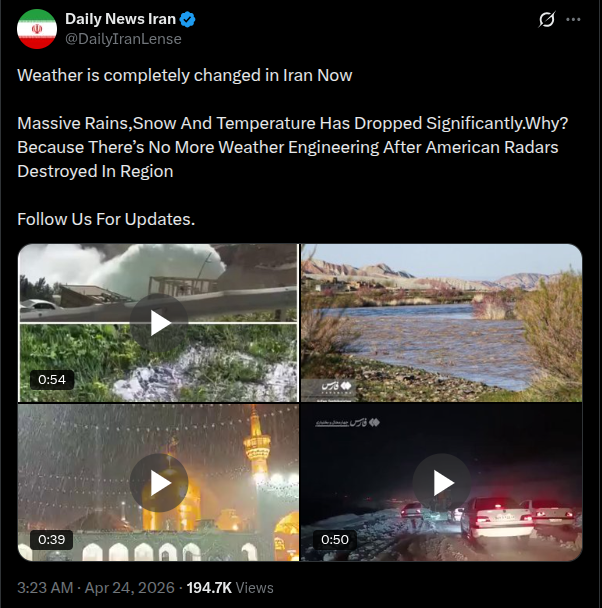The height and width of the screenshot is (608, 602).
Task: Click the Fars logo on river photo
Action: [336, 386]
